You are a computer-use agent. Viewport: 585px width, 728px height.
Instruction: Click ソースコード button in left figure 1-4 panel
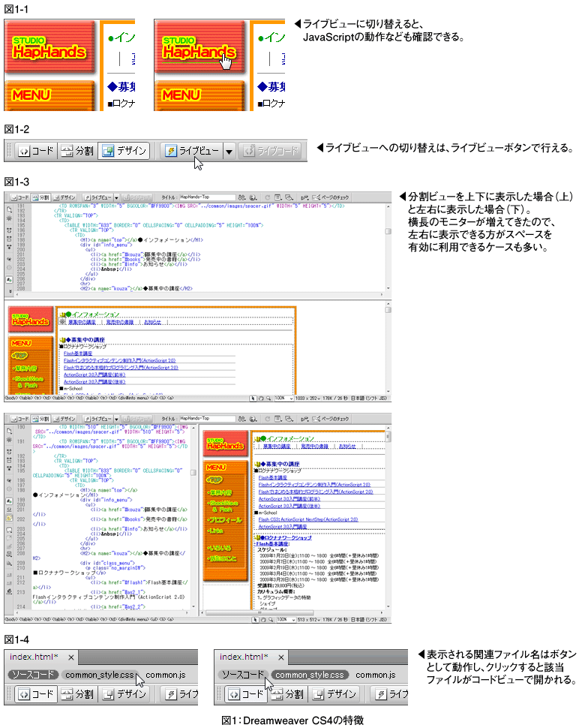point(32,675)
